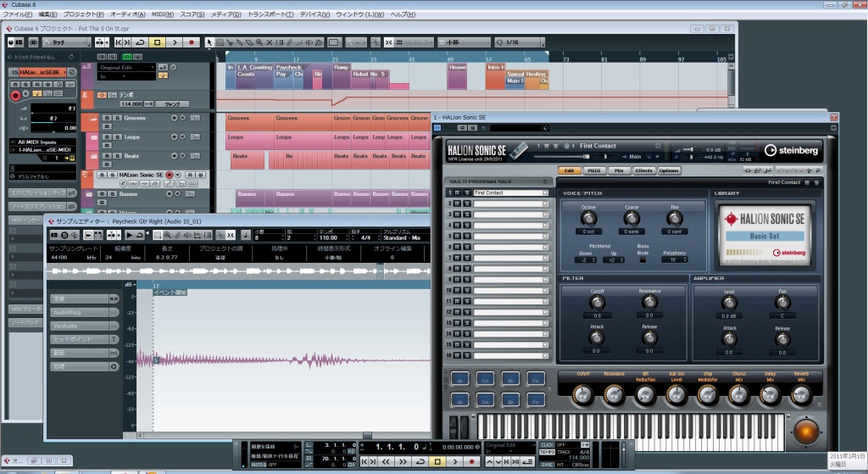Open Original Edit dropdown in arranger track

coord(127,68)
